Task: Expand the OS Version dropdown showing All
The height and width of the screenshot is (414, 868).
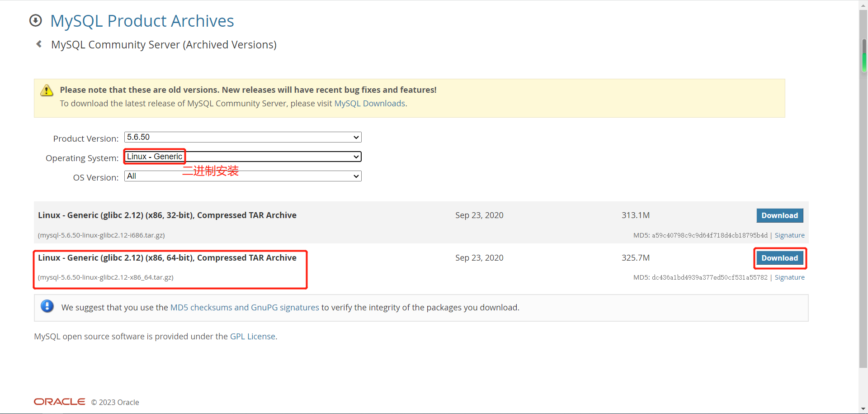Action: [x=243, y=176]
